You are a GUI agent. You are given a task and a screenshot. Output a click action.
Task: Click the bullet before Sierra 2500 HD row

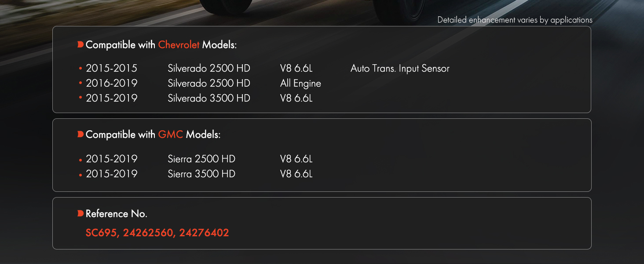80,160
